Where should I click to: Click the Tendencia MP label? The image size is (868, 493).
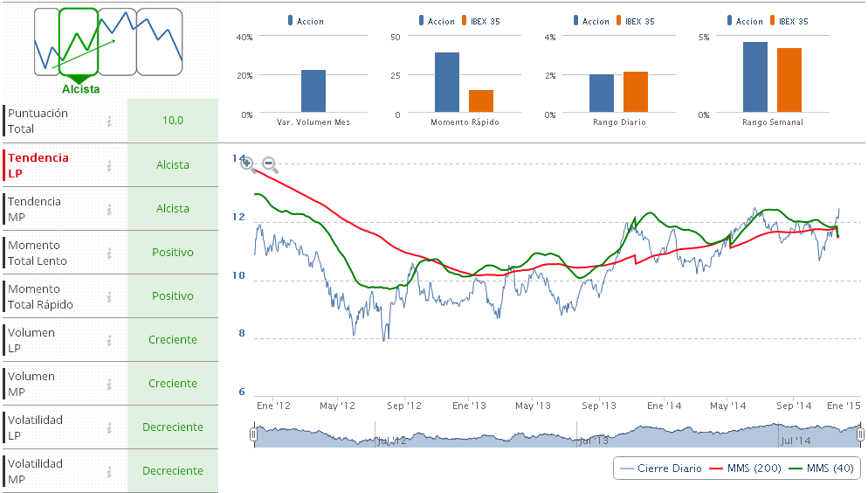[35, 209]
